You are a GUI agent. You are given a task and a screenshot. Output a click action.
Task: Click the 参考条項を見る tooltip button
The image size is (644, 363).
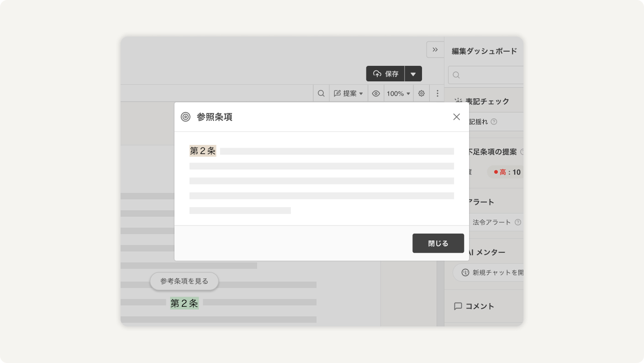[x=184, y=281]
